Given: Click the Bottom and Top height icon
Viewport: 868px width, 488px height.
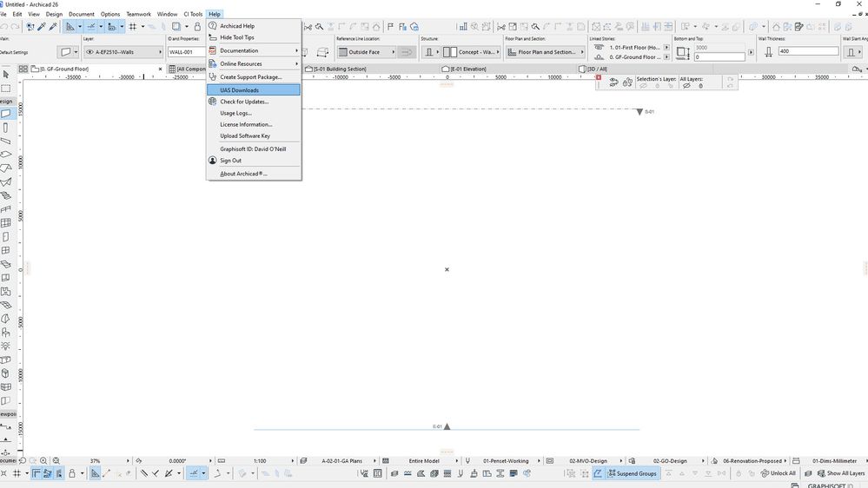Looking at the screenshot, I should click(x=683, y=53).
